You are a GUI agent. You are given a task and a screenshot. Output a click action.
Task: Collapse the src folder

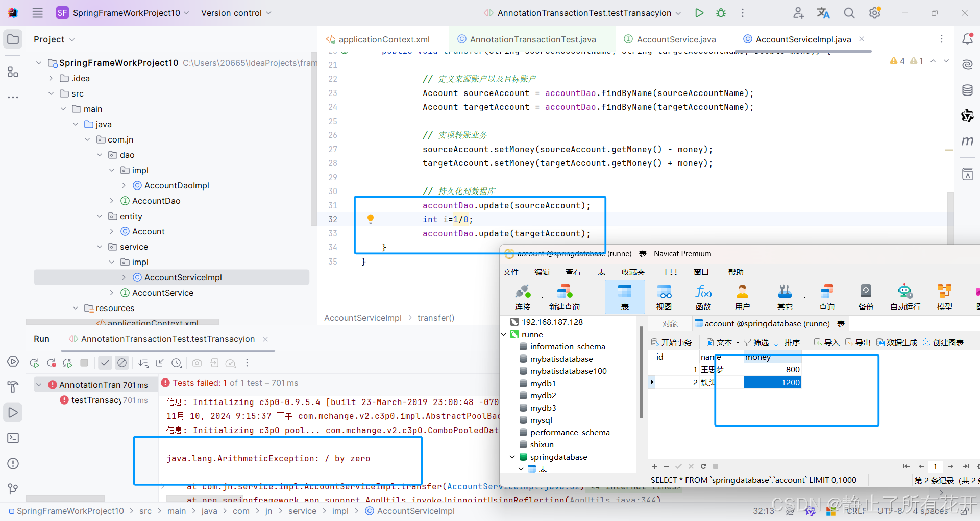coord(51,93)
